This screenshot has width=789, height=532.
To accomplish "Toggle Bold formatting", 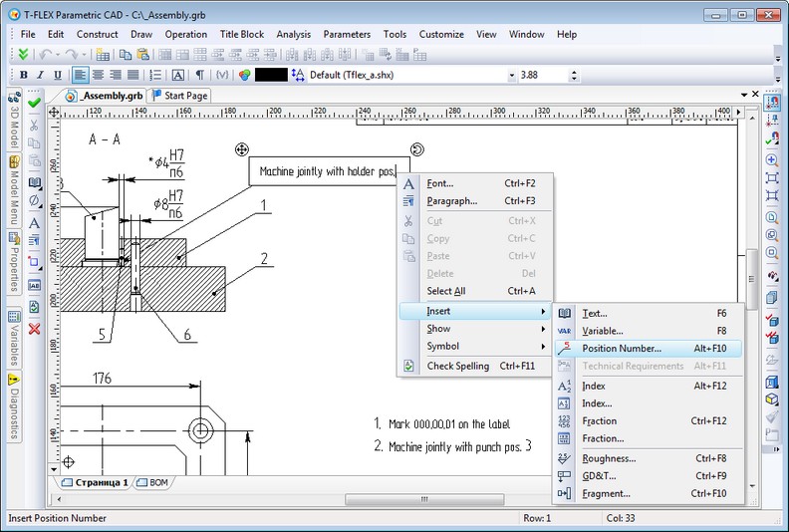I will 23,75.
